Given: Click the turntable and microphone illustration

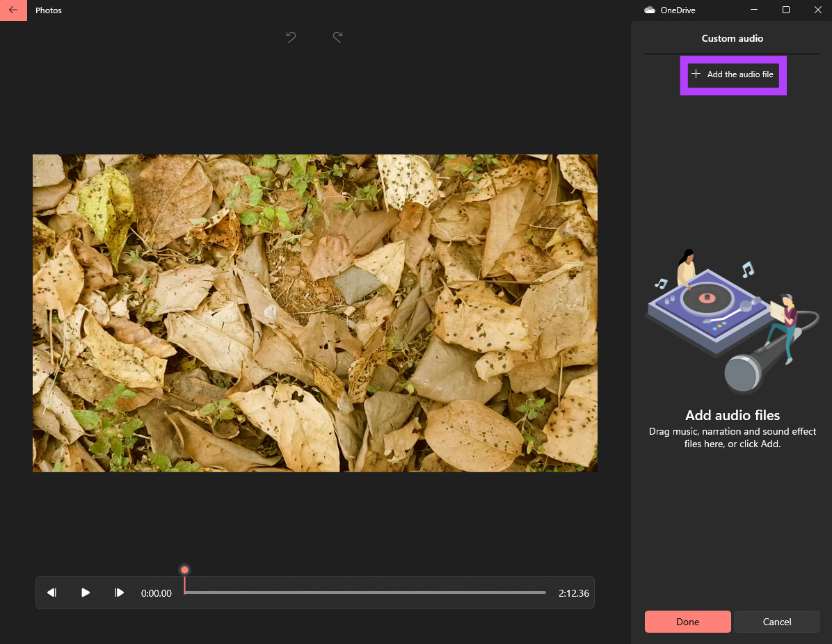Looking at the screenshot, I should pos(732,320).
